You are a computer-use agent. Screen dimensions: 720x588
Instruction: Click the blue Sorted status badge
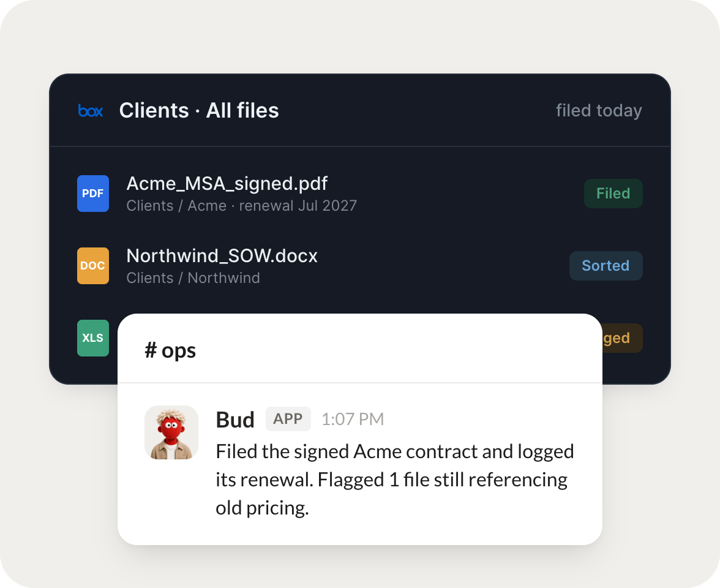coord(606,266)
